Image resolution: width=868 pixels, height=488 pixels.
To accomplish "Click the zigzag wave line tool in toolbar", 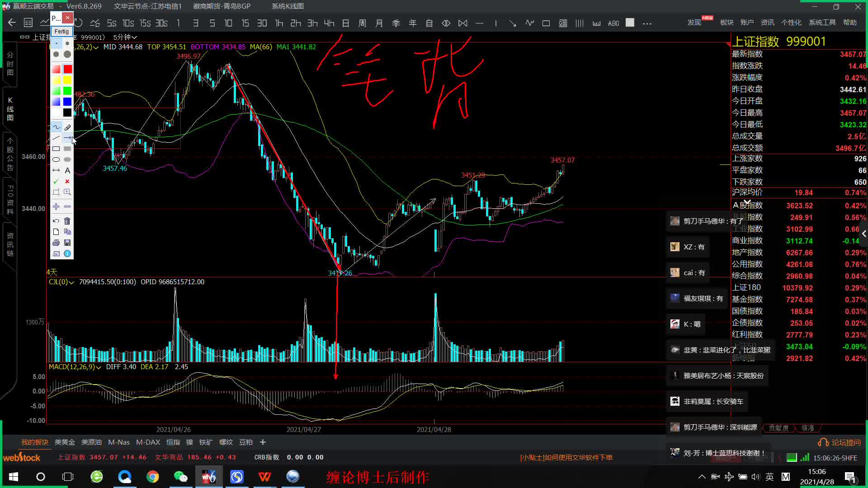I will point(529,23).
